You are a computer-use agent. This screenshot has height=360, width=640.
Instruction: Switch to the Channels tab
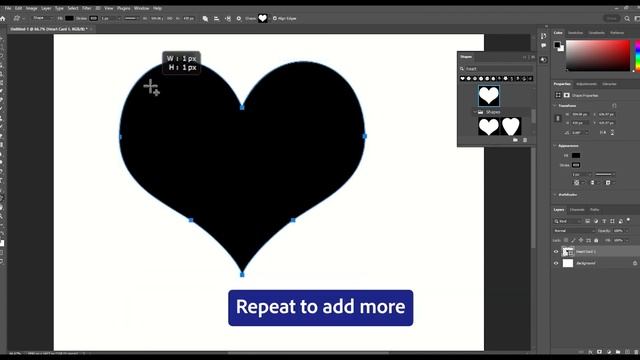[577, 210]
